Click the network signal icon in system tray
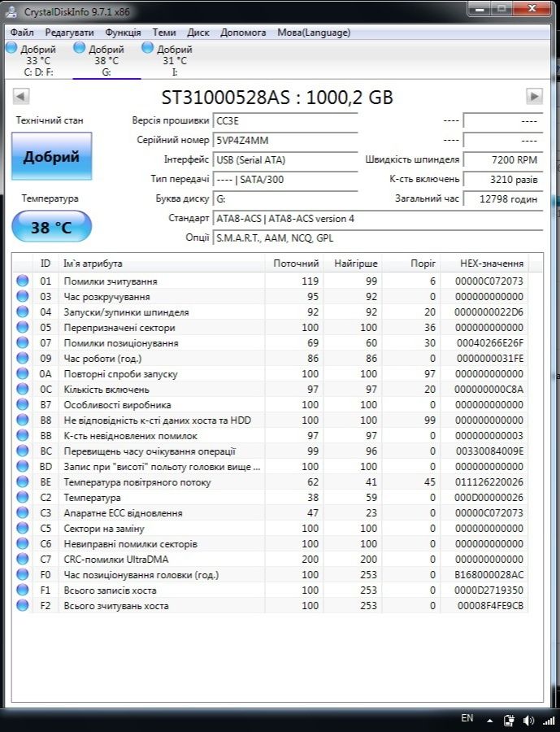The image size is (560, 732). [549, 721]
